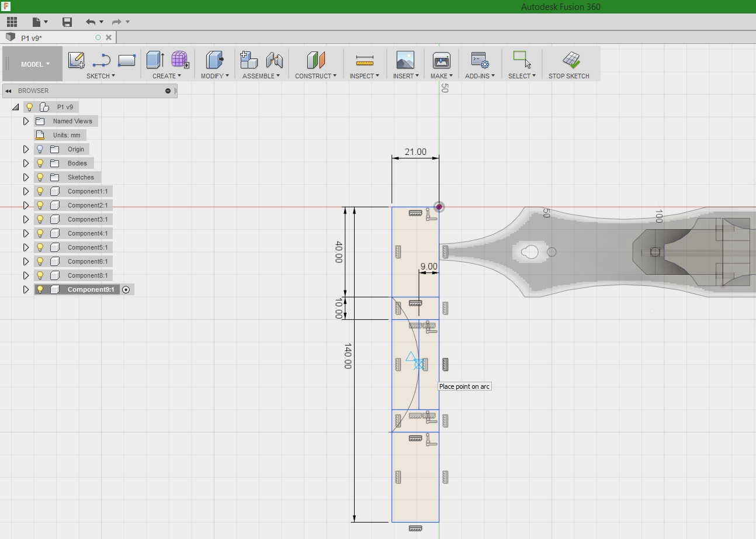
Task: Select the Extrude tool
Action: [155, 60]
